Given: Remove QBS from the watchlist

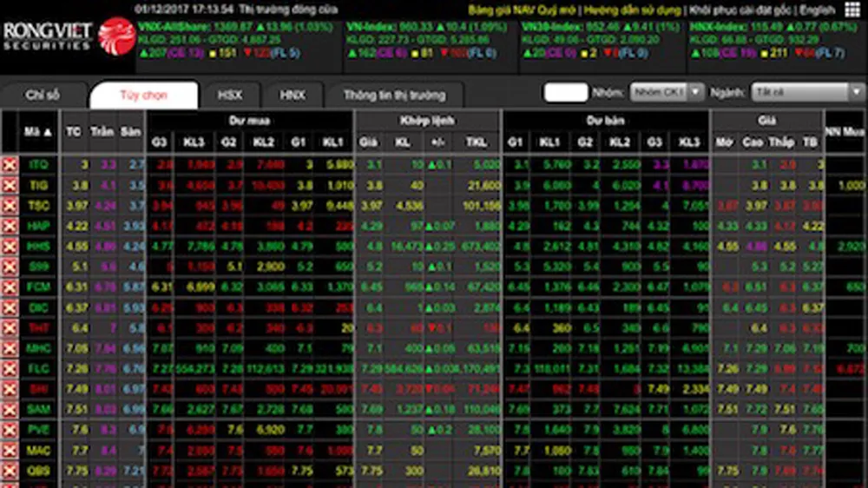Looking at the screenshot, I should tap(10, 470).
